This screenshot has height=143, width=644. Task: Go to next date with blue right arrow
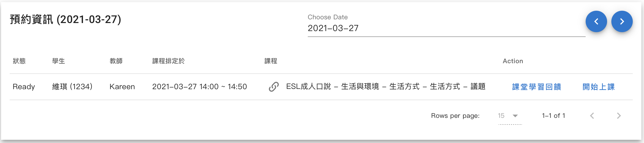[622, 21]
